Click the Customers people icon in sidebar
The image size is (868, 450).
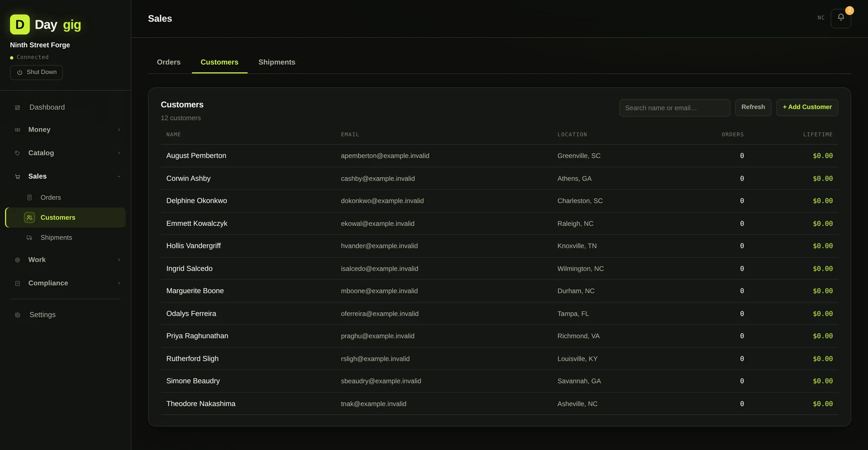[x=30, y=217]
